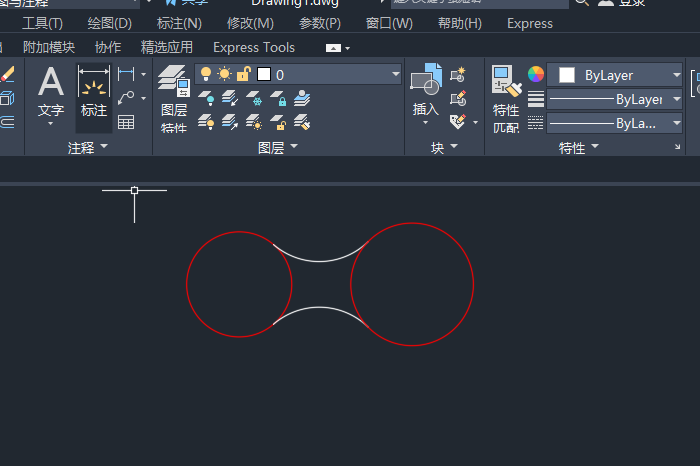700x466 pixels.
Task: Open the 绘图(D) menu
Action: pos(109,23)
